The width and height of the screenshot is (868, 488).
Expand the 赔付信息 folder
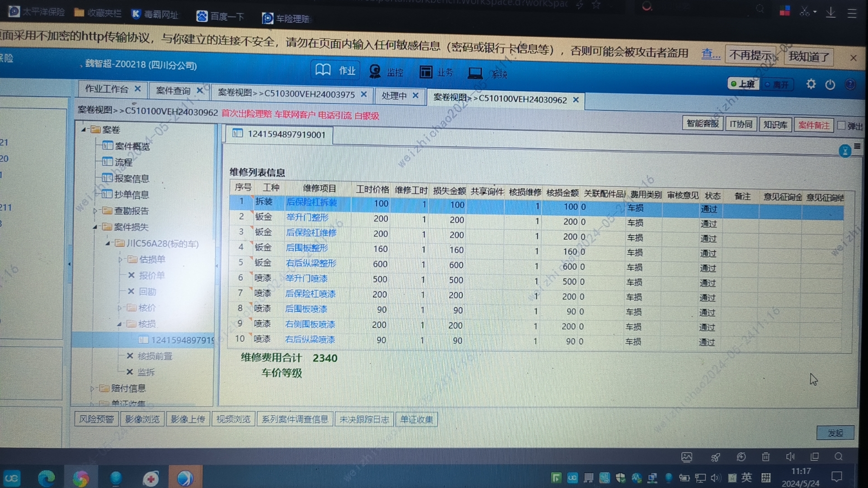click(x=92, y=389)
